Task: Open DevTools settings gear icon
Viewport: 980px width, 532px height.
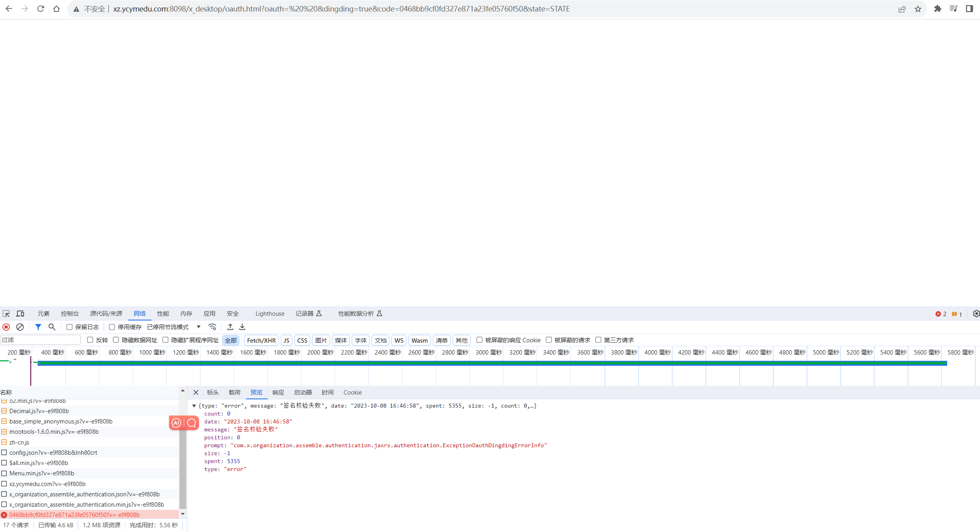Action: pos(976,314)
